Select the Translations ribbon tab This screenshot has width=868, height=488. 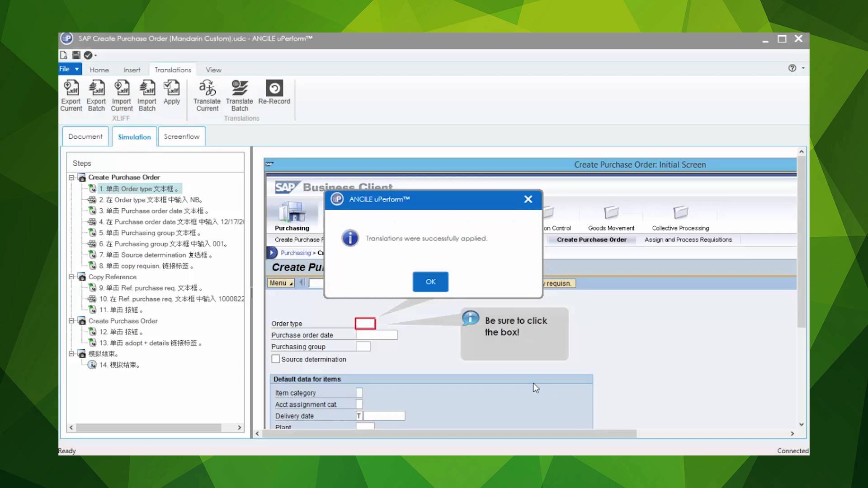pos(173,70)
